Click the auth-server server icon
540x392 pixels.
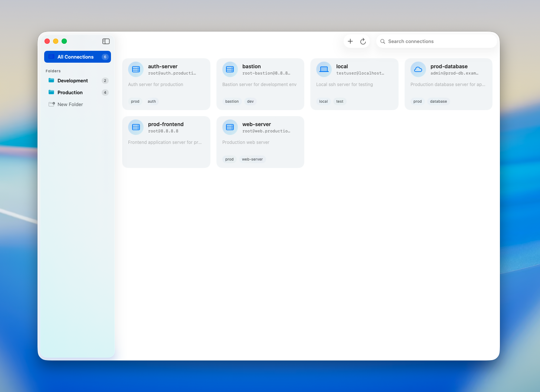click(136, 69)
